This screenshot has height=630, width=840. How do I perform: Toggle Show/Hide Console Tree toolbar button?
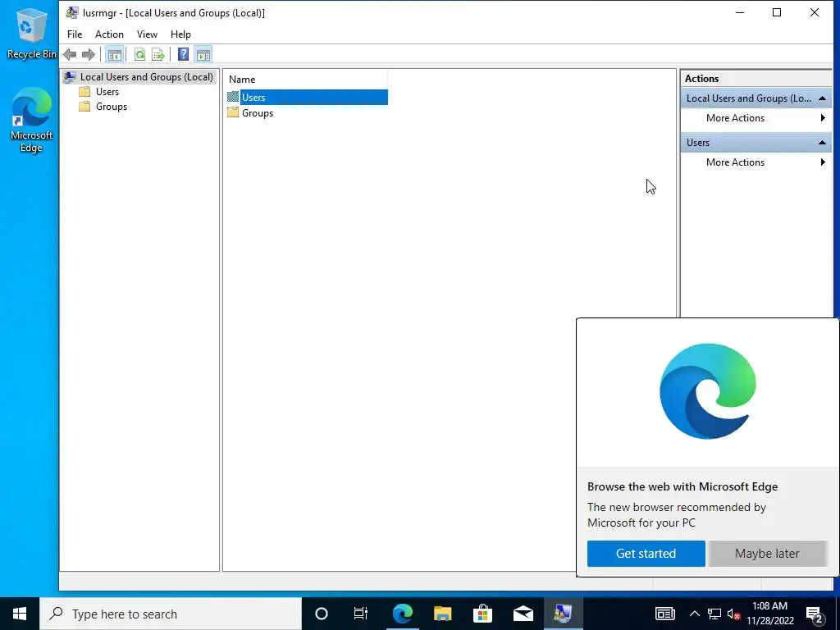(114, 54)
